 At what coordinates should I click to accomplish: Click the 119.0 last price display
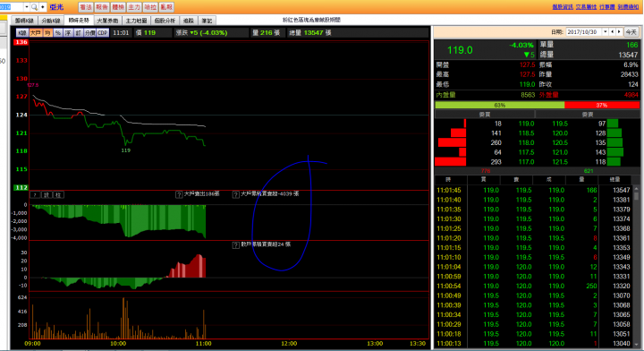(460, 50)
